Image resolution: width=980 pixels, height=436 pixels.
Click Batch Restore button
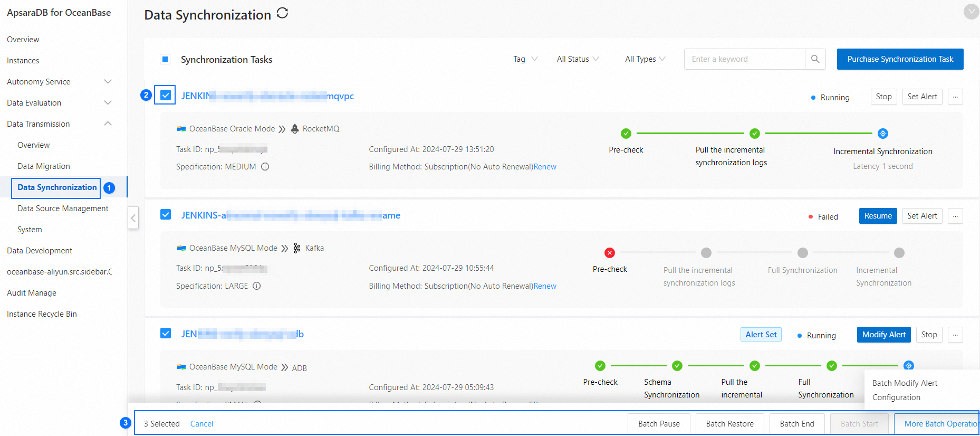pos(730,424)
